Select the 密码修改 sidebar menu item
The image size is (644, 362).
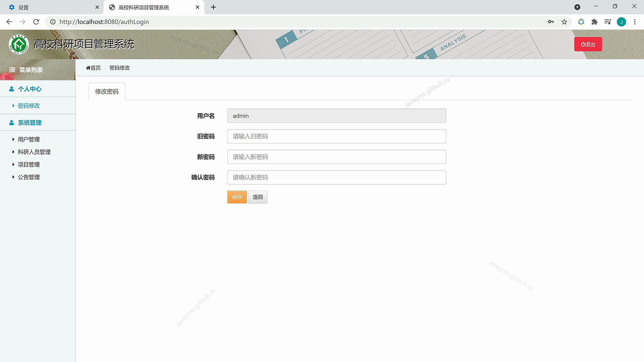click(x=29, y=105)
